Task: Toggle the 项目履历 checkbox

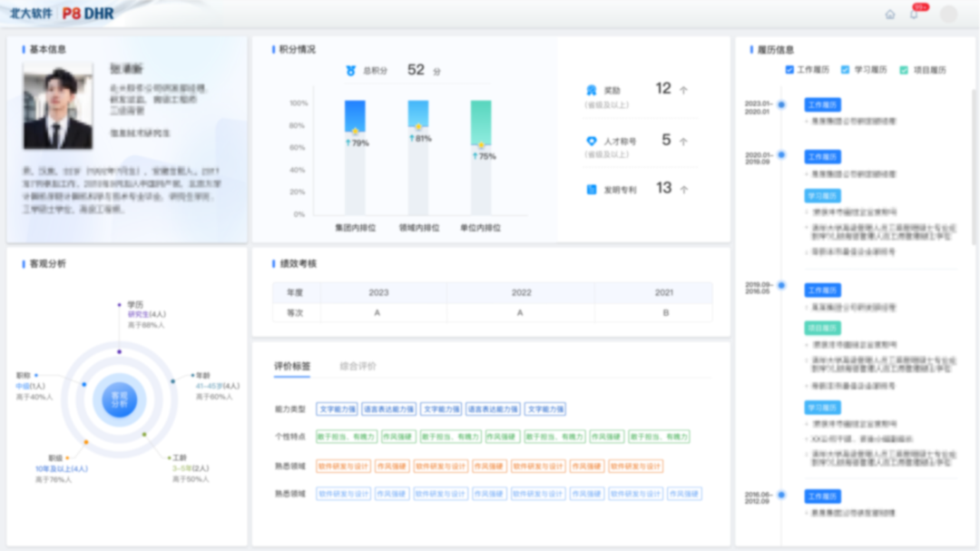Action: tap(904, 70)
